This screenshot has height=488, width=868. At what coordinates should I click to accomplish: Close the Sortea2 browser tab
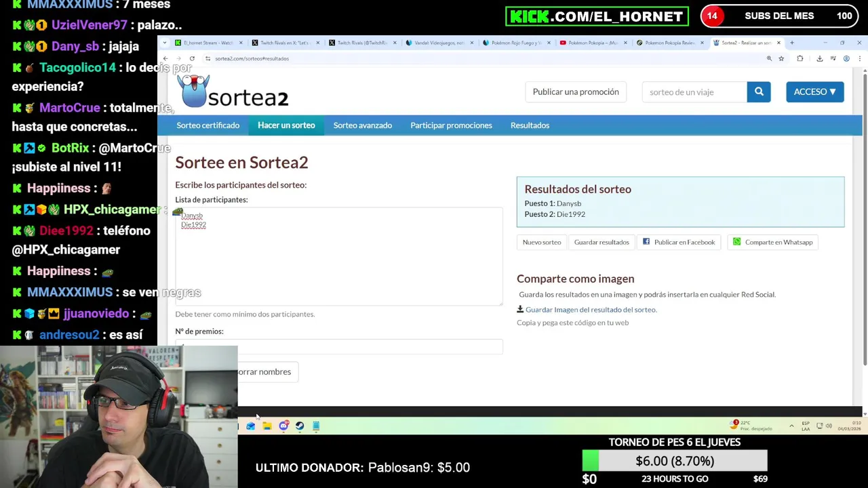click(778, 43)
